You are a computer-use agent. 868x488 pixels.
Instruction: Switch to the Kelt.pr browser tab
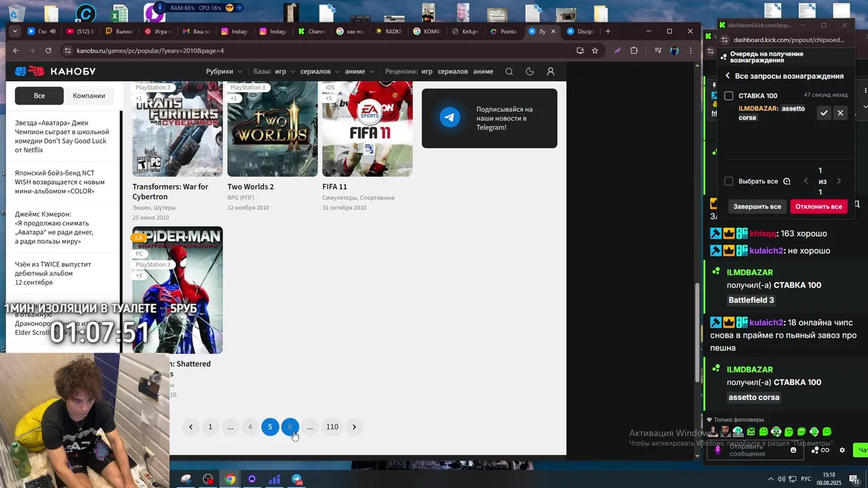(x=465, y=31)
